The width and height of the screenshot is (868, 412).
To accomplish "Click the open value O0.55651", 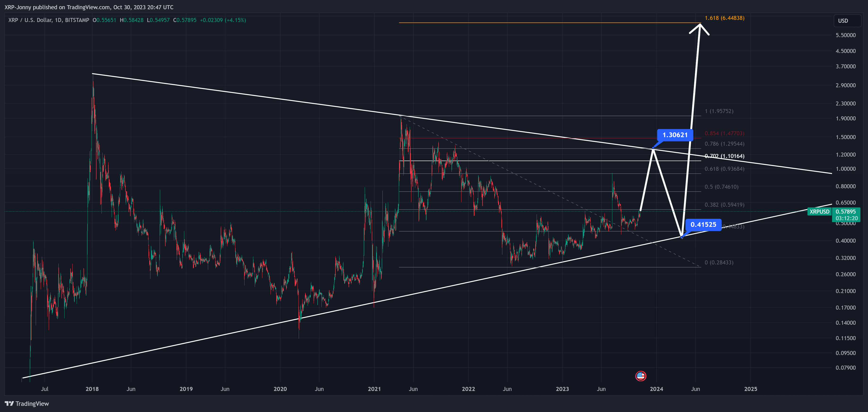I will tap(105, 20).
